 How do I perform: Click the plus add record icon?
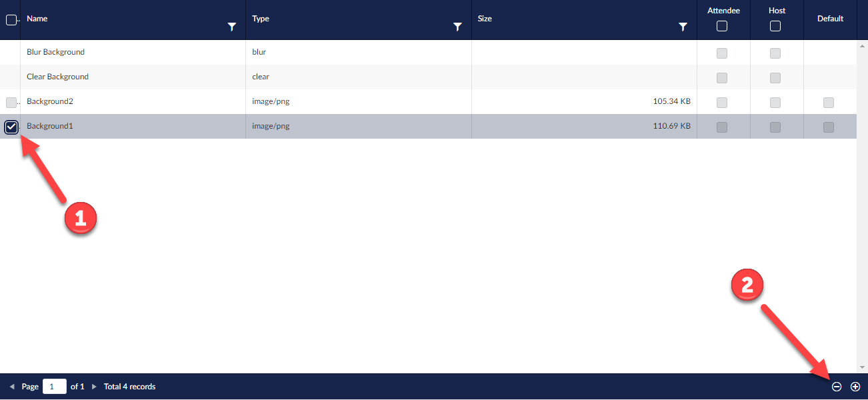coord(855,387)
